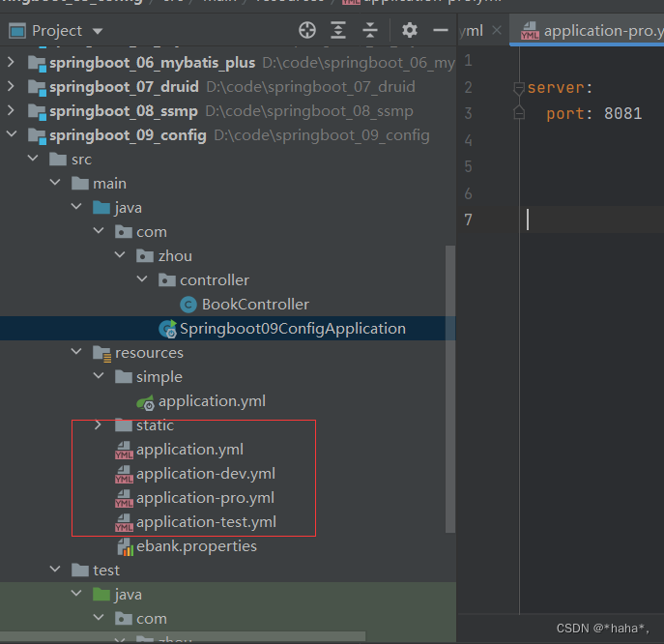Open application-dev.yml file

coord(206,473)
